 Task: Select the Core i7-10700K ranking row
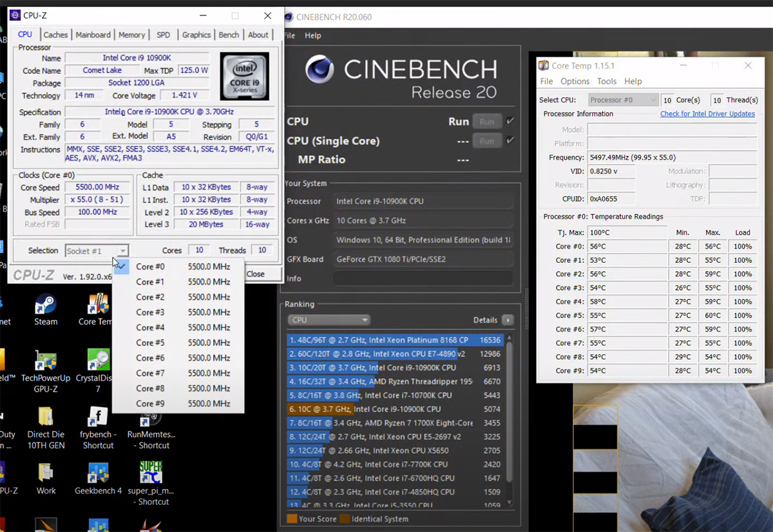pos(395,395)
